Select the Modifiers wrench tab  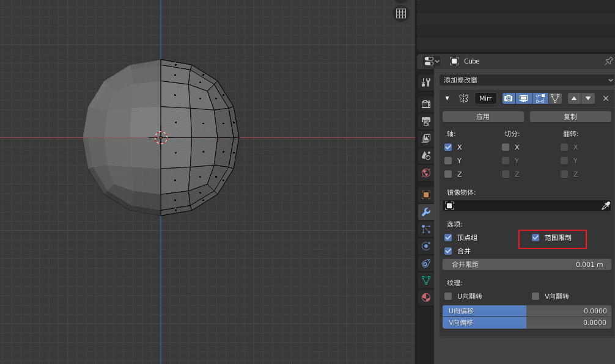pos(426,212)
